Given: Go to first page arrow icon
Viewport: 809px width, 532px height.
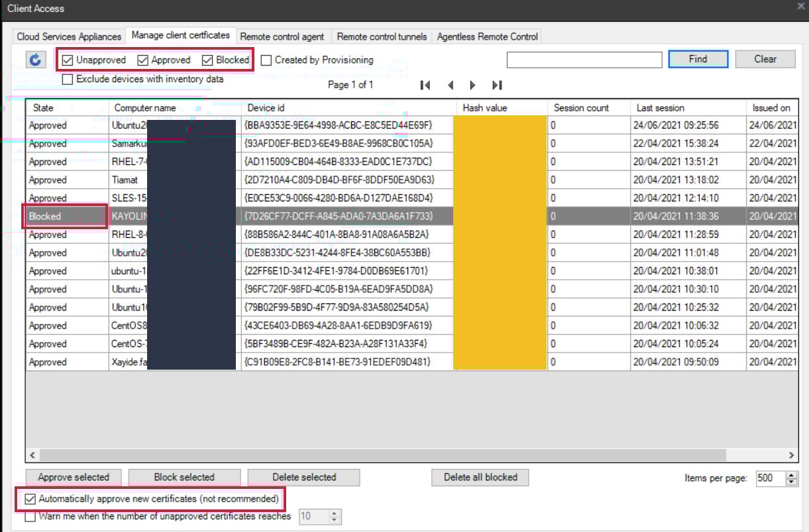Looking at the screenshot, I should pyautogui.click(x=425, y=85).
